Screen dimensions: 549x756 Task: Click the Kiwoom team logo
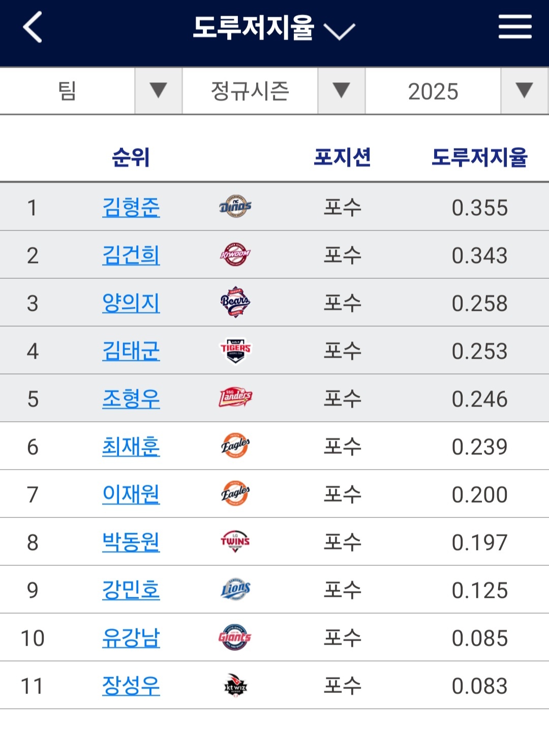pyautogui.click(x=235, y=254)
